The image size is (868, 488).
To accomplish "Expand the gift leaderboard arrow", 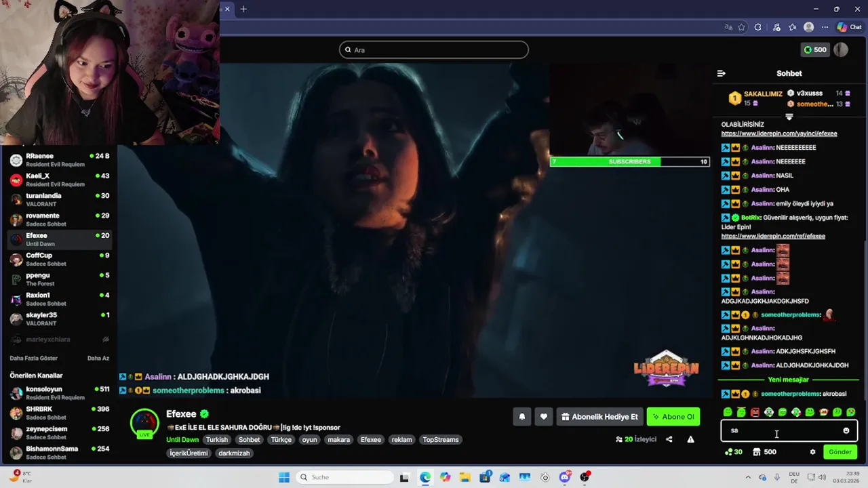I will pyautogui.click(x=789, y=117).
